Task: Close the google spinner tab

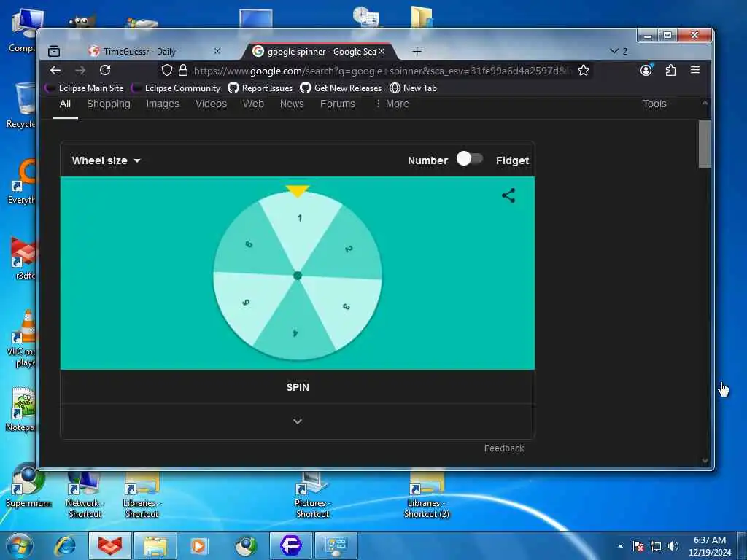Action: pyautogui.click(x=382, y=51)
